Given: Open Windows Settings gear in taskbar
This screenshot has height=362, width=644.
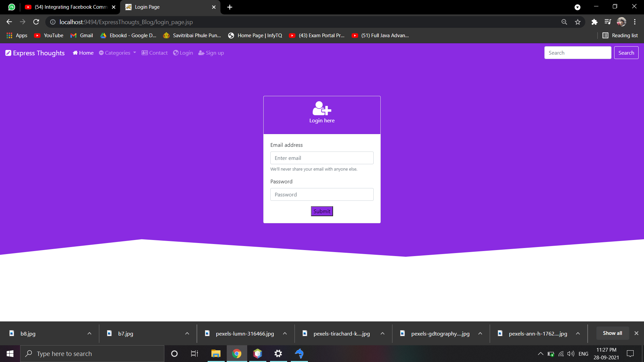Looking at the screenshot, I should [x=278, y=354].
